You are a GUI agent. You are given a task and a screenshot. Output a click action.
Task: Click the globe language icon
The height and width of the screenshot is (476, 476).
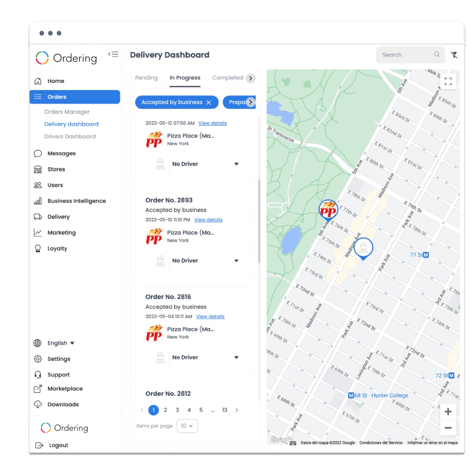38,343
